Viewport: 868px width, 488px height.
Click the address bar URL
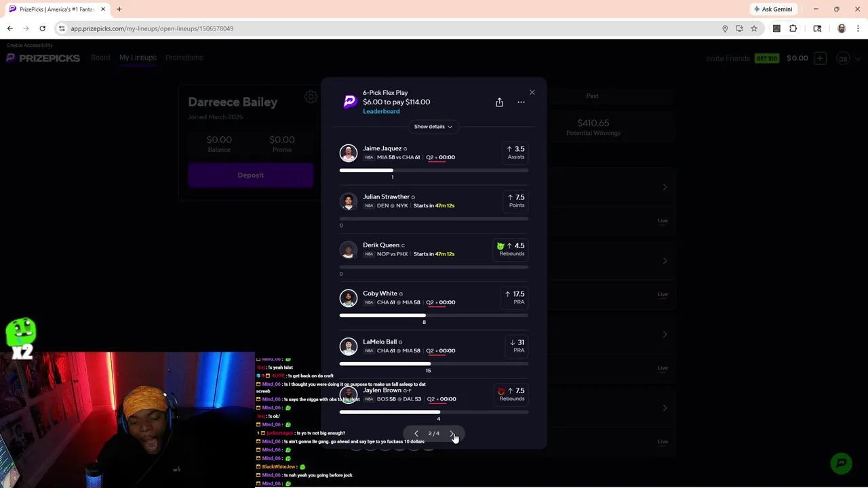pos(152,28)
